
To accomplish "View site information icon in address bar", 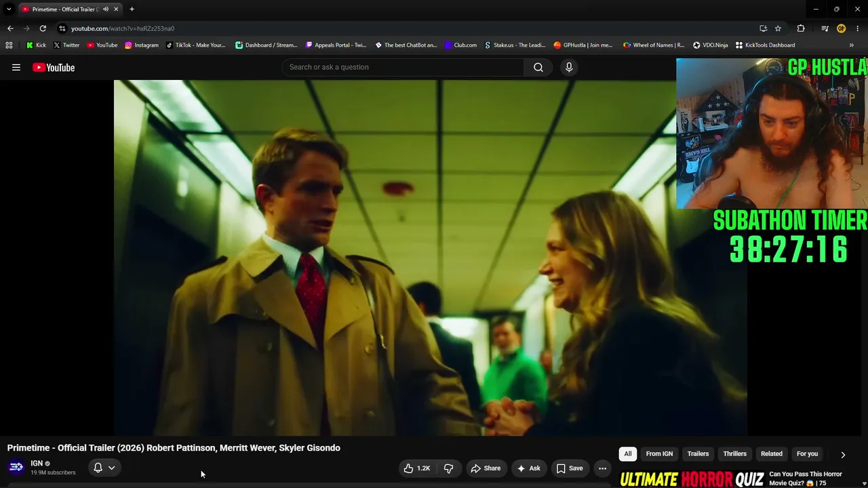I will tap(62, 28).
